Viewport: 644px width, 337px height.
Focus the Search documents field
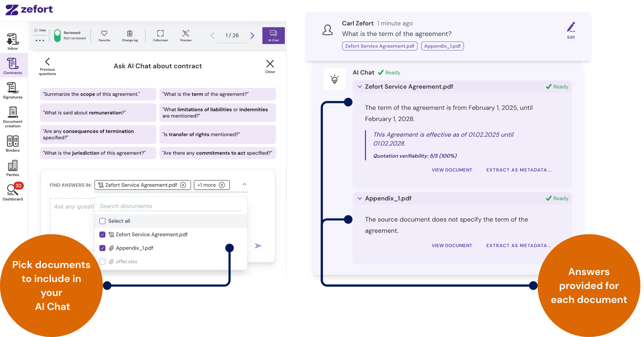[171, 206]
